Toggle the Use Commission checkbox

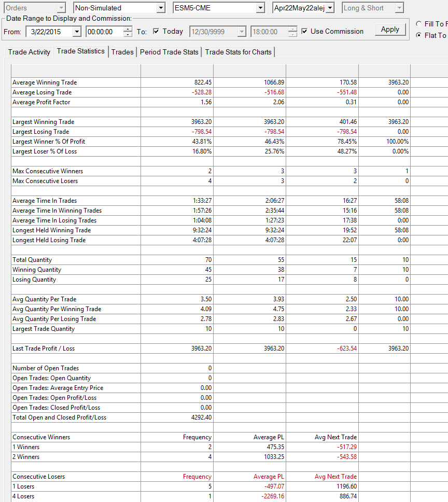click(304, 31)
